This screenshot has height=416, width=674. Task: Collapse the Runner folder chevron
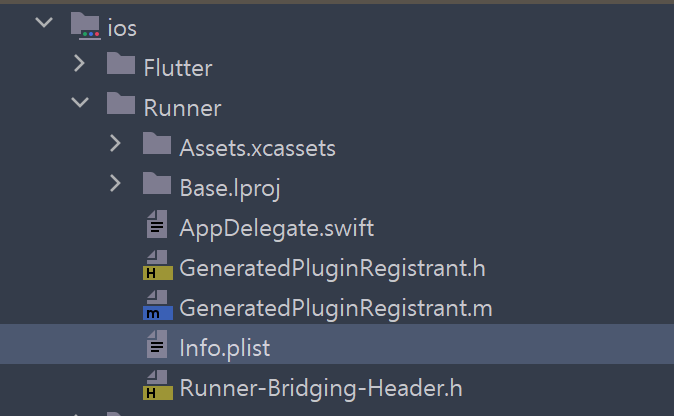point(80,102)
